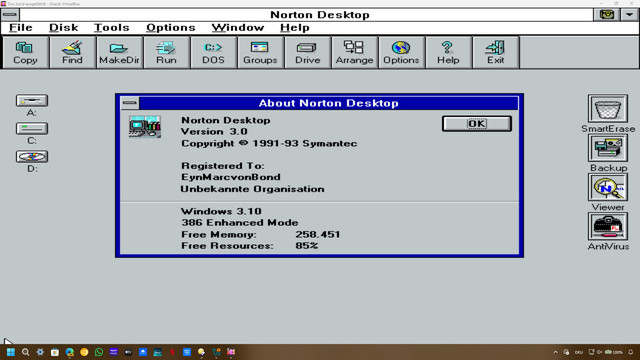This screenshot has height=360, width=640.
Task: Open the Options menu in menu bar
Action: pos(171,28)
